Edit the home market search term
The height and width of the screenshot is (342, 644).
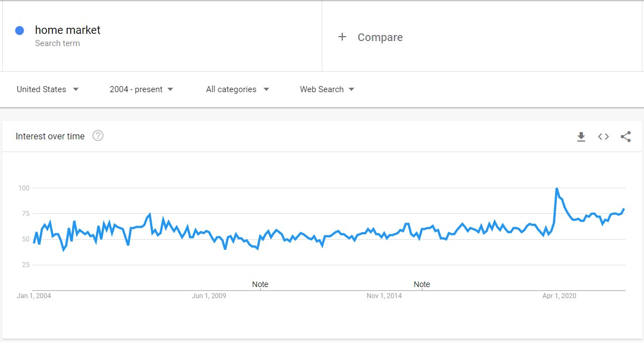pyautogui.click(x=68, y=30)
